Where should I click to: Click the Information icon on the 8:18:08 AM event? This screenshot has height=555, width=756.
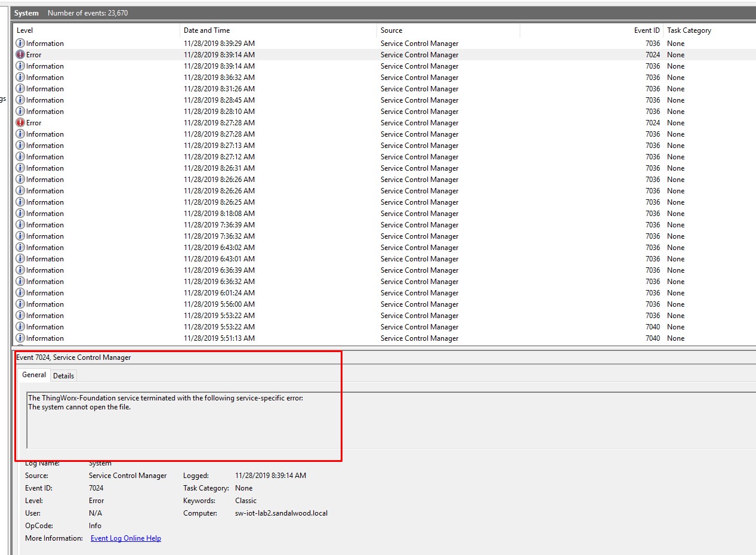click(20, 213)
